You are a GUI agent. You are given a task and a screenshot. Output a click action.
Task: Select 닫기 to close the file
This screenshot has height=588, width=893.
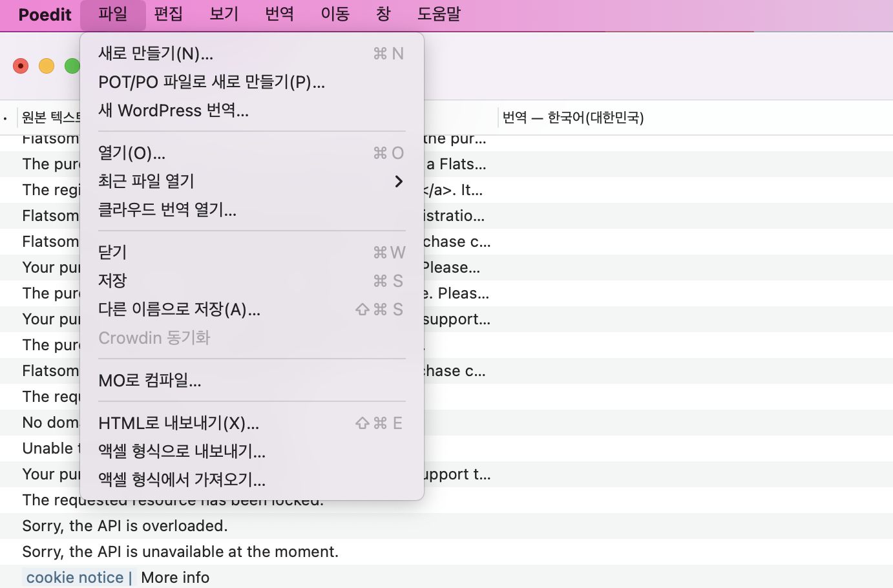coord(112,253)
